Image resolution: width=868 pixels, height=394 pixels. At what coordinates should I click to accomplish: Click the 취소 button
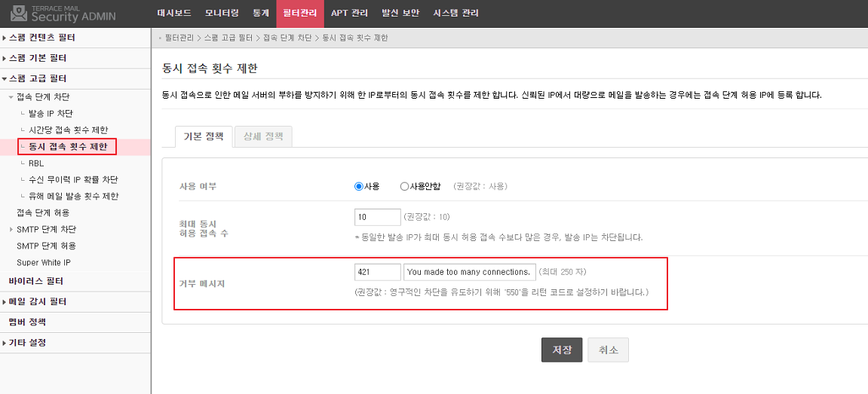608,350
